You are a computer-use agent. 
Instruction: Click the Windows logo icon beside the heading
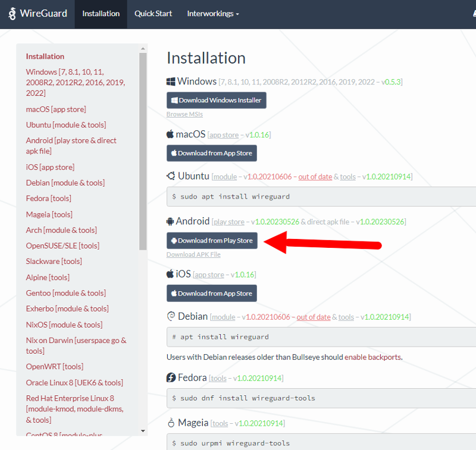click(x=171, y=81)
